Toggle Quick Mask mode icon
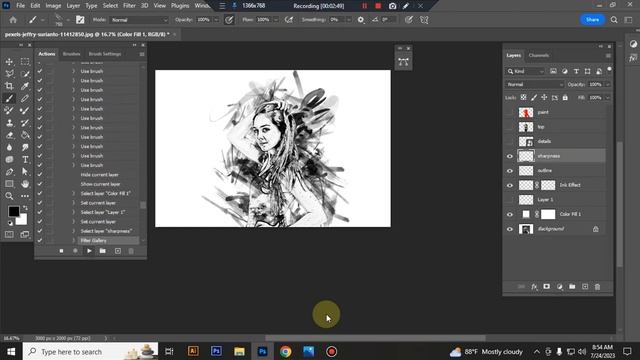The height and width of the screenshot is (360, 640). coord(9,234)
